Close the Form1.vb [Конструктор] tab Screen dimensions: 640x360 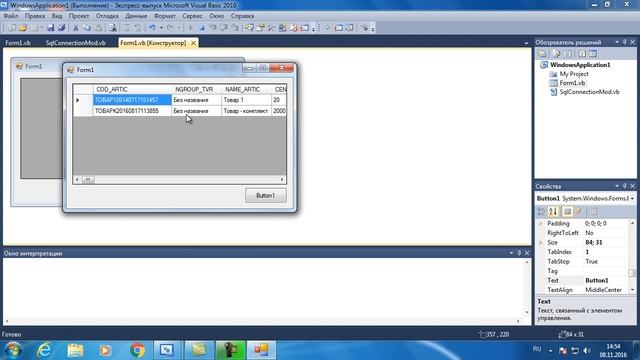[193, 43]
